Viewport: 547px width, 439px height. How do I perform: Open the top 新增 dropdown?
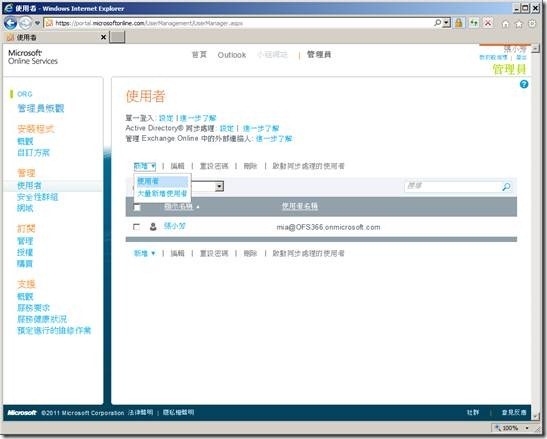144,166
